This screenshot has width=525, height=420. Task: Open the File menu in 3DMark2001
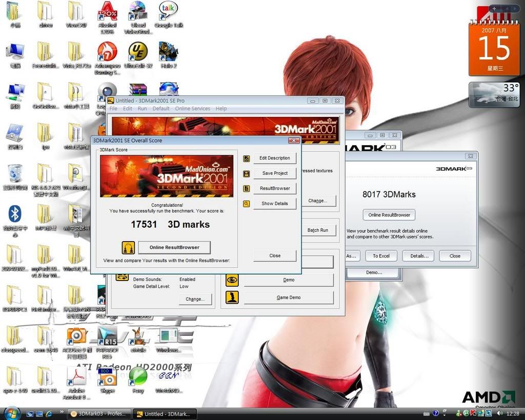tap(113, 109)
